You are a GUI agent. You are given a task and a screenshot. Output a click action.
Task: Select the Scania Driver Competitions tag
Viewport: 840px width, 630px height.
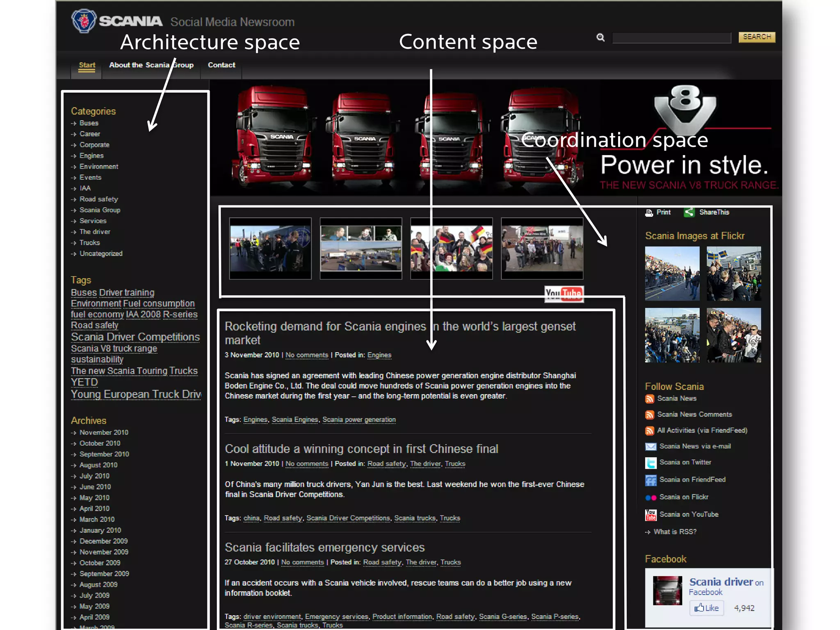[x=135, y=337]
